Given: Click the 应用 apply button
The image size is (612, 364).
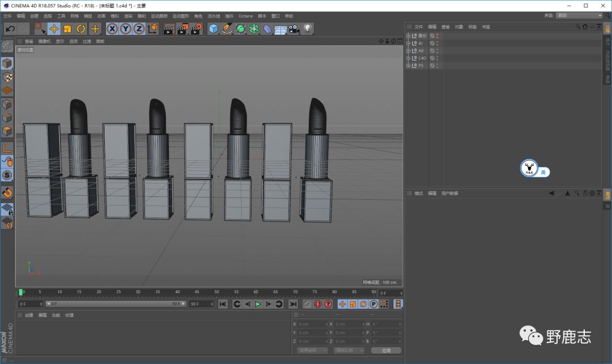Looking at the screenshot, I should (x=386, y=350).
